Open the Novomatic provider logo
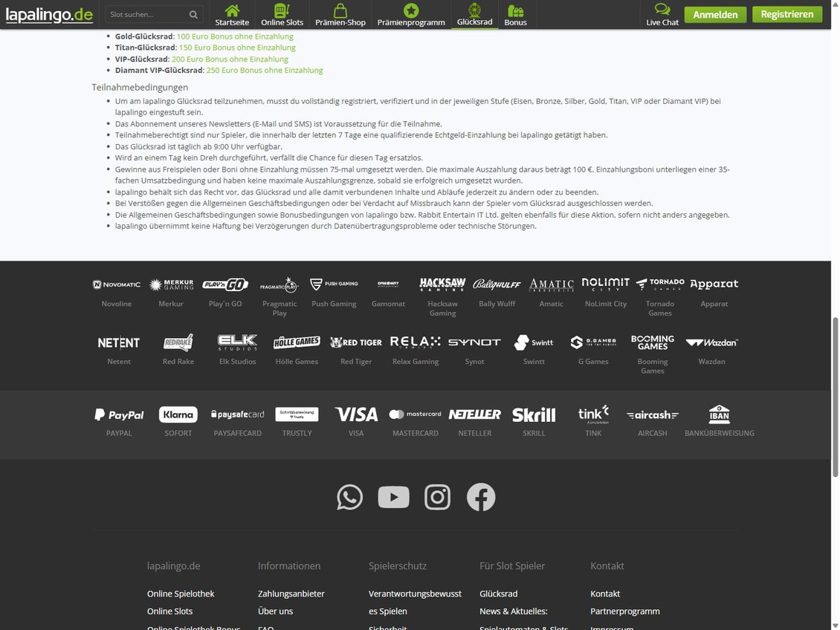Image resolution: width=840 pixels, height=630 pixels. (x=116, y=285)
